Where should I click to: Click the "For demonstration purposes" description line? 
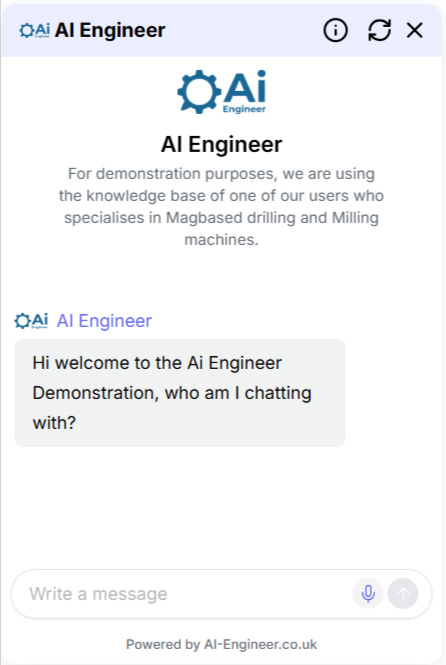pos(221,174)
